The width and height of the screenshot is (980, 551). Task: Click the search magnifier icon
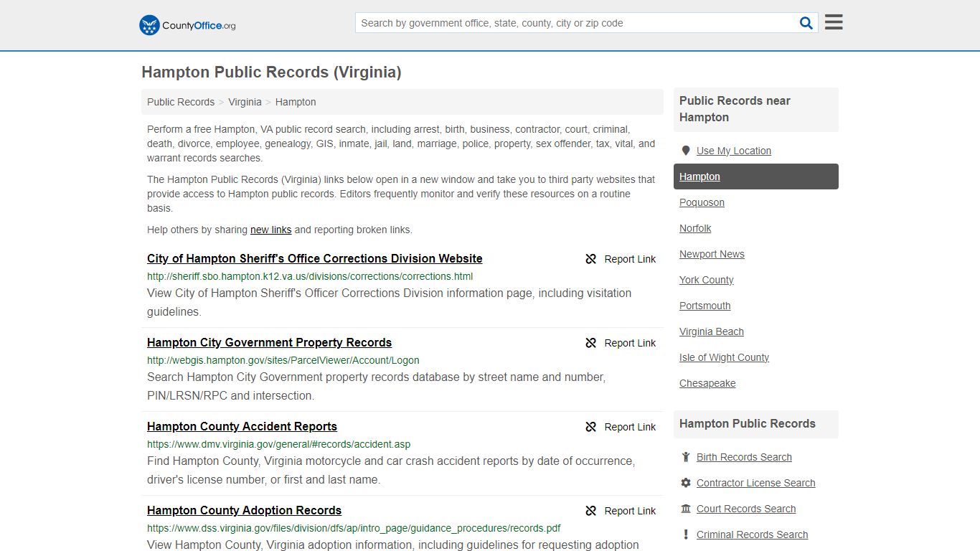click(806, 23)
